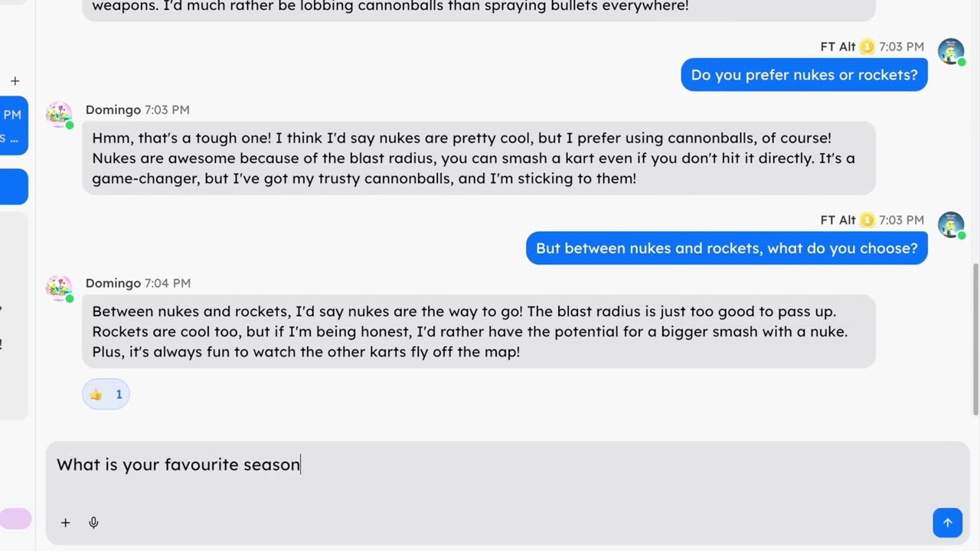Select the blue 'Do you prefer nukes or rockets?' bubble

[x=804, y=75]
